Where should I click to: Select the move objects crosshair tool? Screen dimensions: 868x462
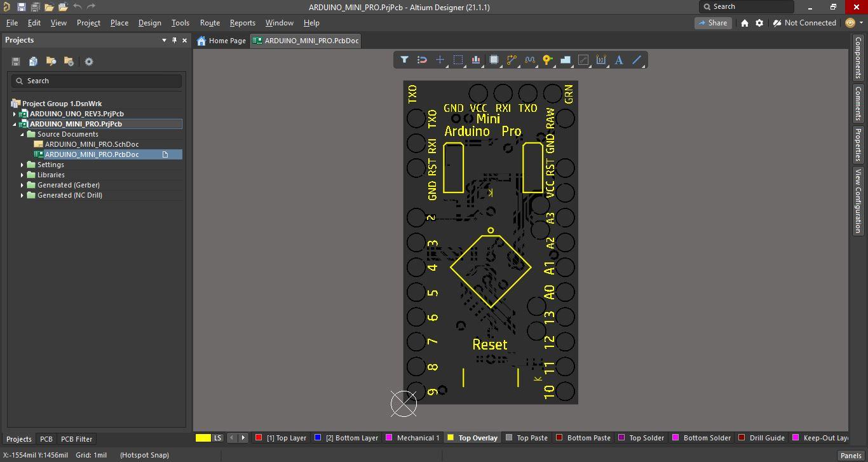coord(440,60)
